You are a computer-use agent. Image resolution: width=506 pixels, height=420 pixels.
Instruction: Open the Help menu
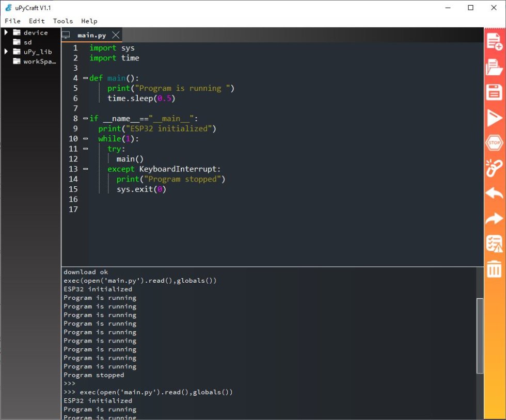pos(89,21)
